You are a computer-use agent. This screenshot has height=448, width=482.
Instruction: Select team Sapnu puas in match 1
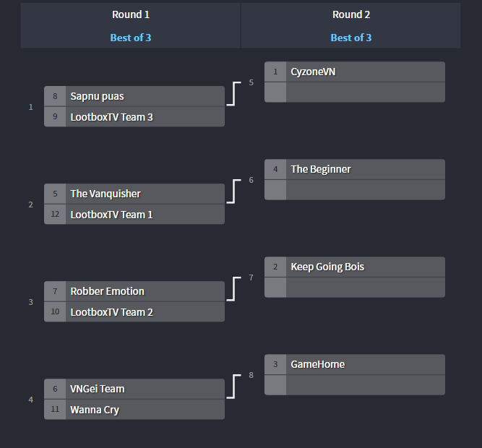(x=134, y=96)
